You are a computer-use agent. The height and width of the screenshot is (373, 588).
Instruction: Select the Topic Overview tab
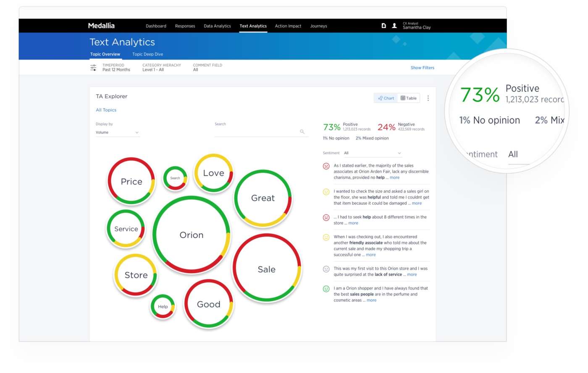click(105, 54)
